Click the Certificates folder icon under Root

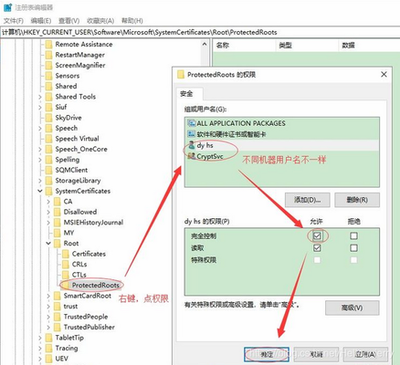pos(65,254)
